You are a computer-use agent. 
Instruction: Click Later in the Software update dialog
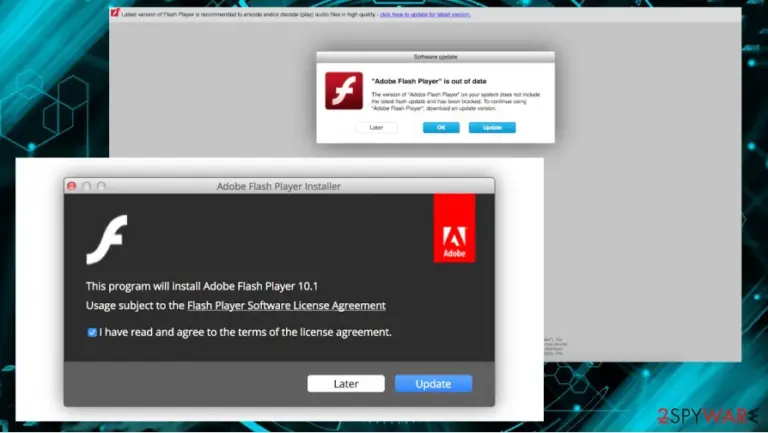[376, 127]
